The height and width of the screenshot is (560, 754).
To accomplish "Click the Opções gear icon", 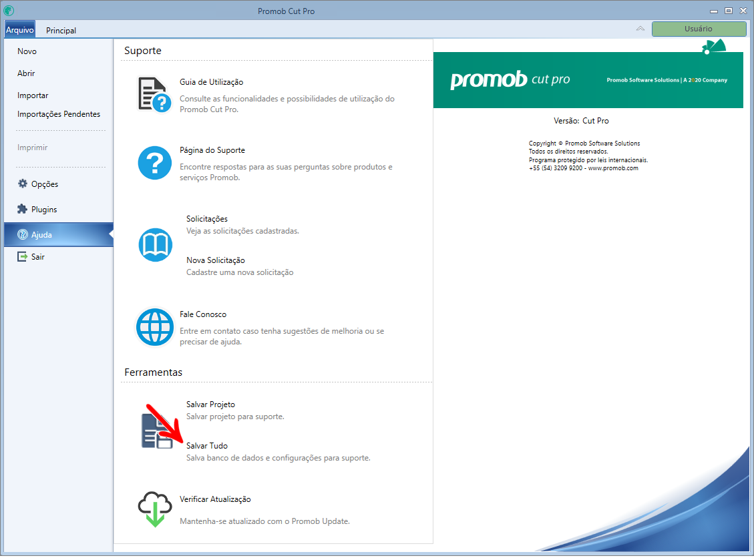I will [x=23, y=184].
